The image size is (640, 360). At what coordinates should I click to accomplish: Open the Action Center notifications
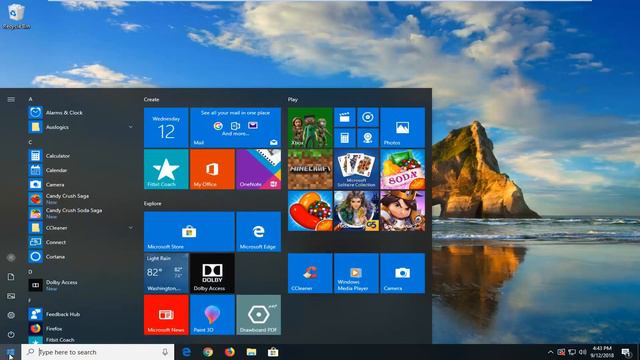click(626, 352)
